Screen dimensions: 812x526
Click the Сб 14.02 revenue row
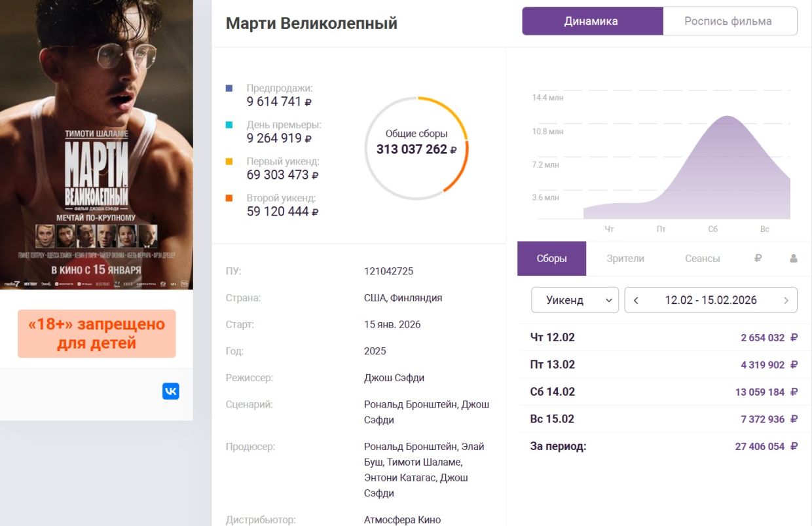click(x=663, y=392)
